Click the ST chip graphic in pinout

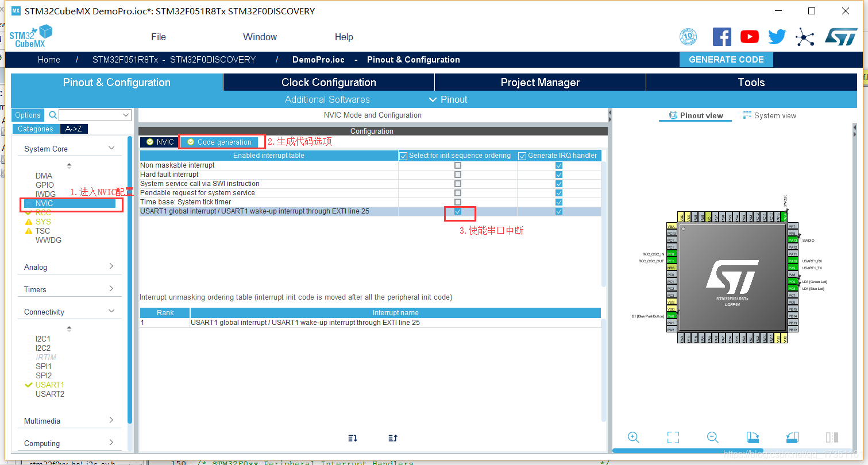point(732,278)
